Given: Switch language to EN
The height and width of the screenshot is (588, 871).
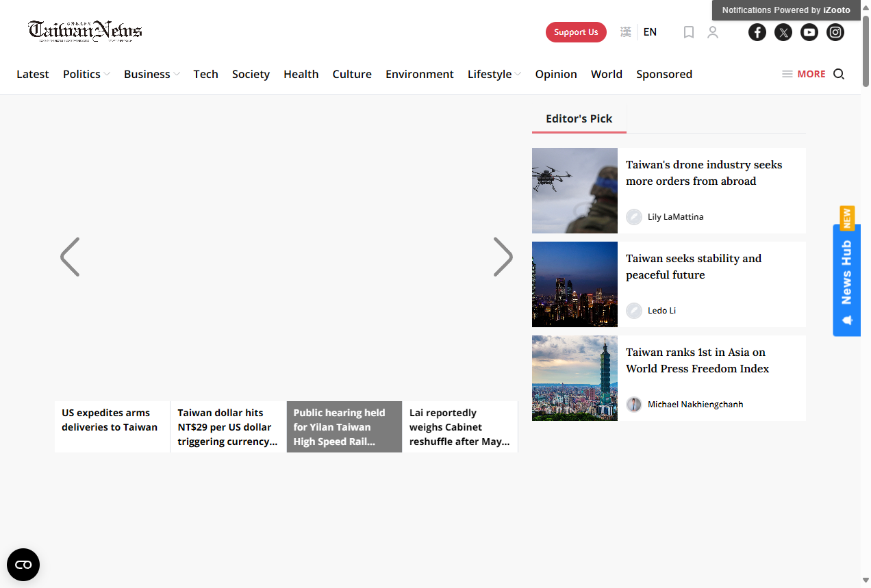Looking at the screenshot, I should coord(650,32).
